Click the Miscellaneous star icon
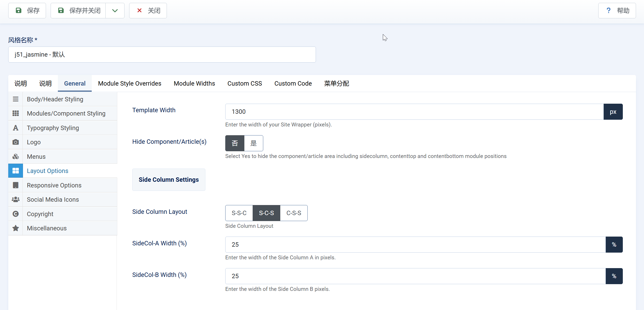Image resolution: width=644 pixels, height=310 pixels. 15,228
